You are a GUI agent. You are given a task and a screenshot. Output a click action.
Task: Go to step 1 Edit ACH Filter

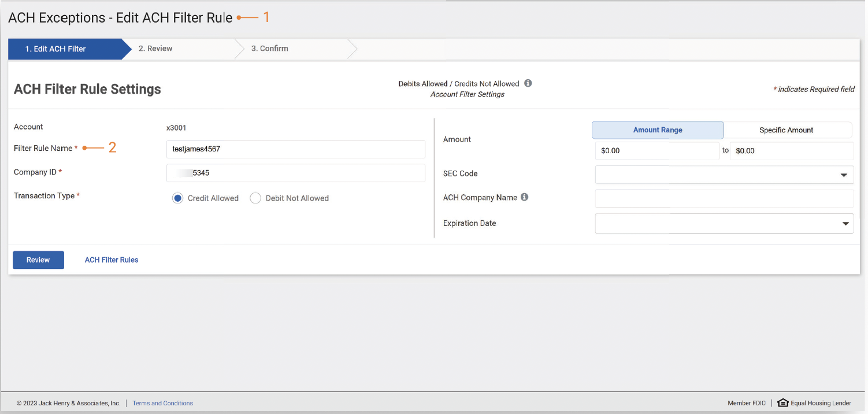tap(55, 49)
